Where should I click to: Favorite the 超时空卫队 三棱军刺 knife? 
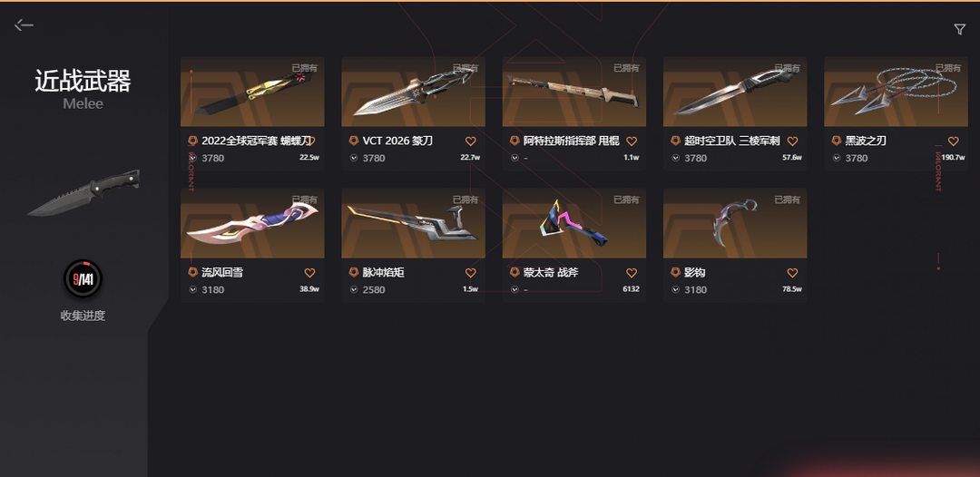tap(792, 141)
